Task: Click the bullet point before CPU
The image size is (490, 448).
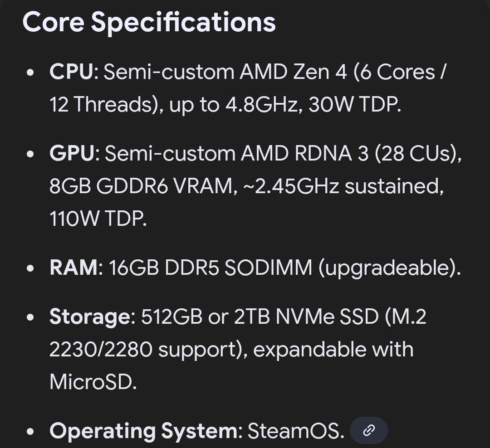Action: (30, 73)
